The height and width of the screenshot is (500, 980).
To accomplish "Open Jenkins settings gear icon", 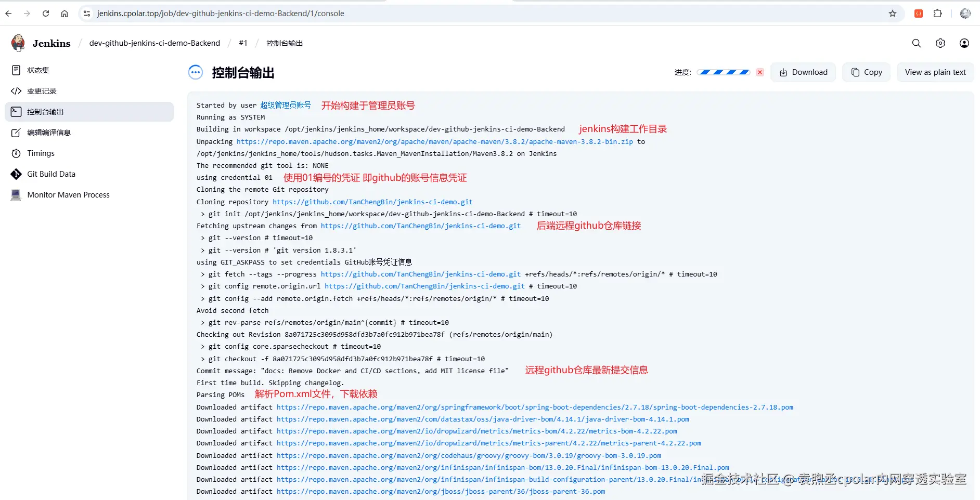I will click(x=940, y=43).
